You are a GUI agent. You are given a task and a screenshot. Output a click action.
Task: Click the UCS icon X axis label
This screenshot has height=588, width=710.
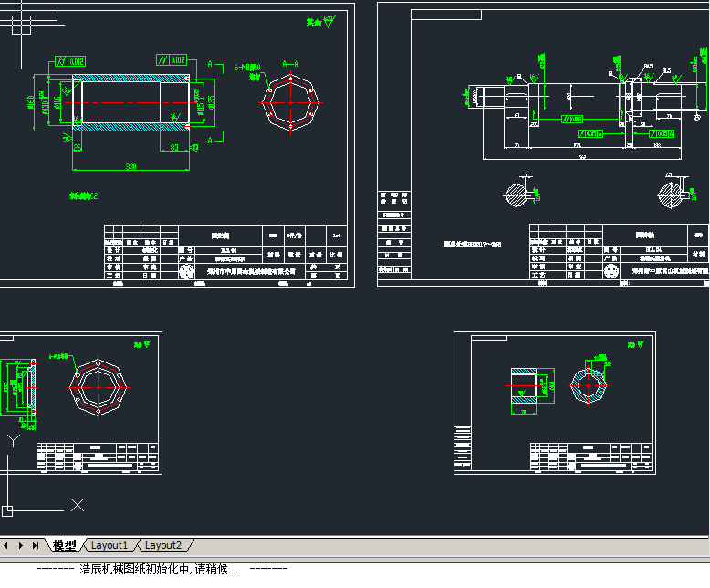(x=78, y=505)
